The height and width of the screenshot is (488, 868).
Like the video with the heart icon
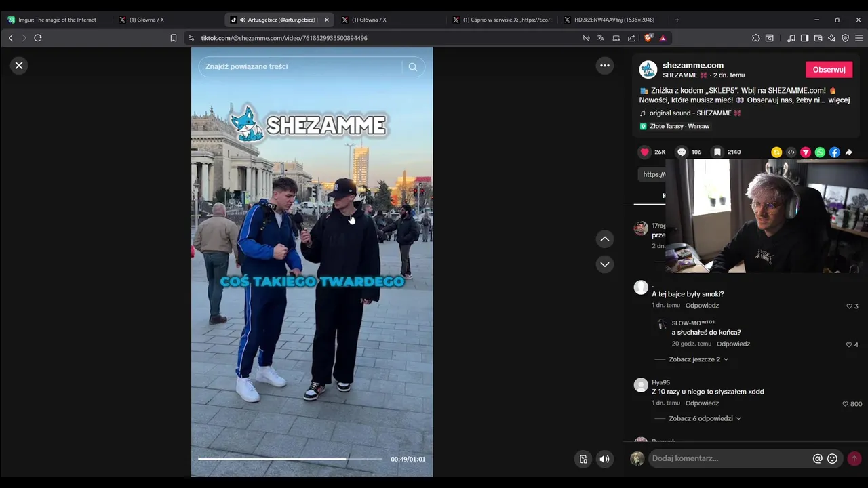pyautogui.click(x=645, y=152)
